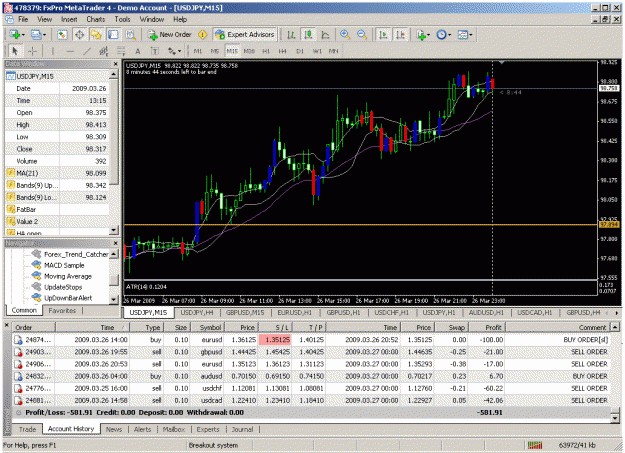This screenshot has height=453, width=625.
Task: Switch to M30 timeframe
Action: pyautogui.click(x=249, y=51)
